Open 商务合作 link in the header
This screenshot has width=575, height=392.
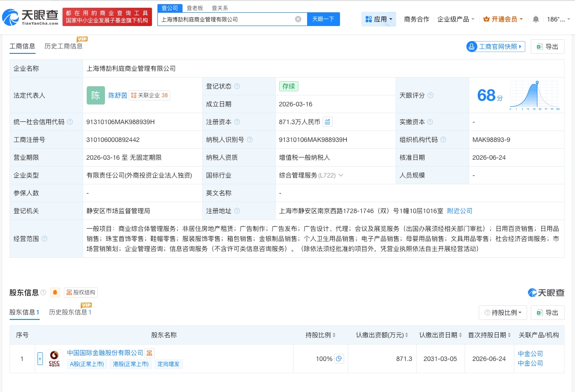(x=417, y=19)
